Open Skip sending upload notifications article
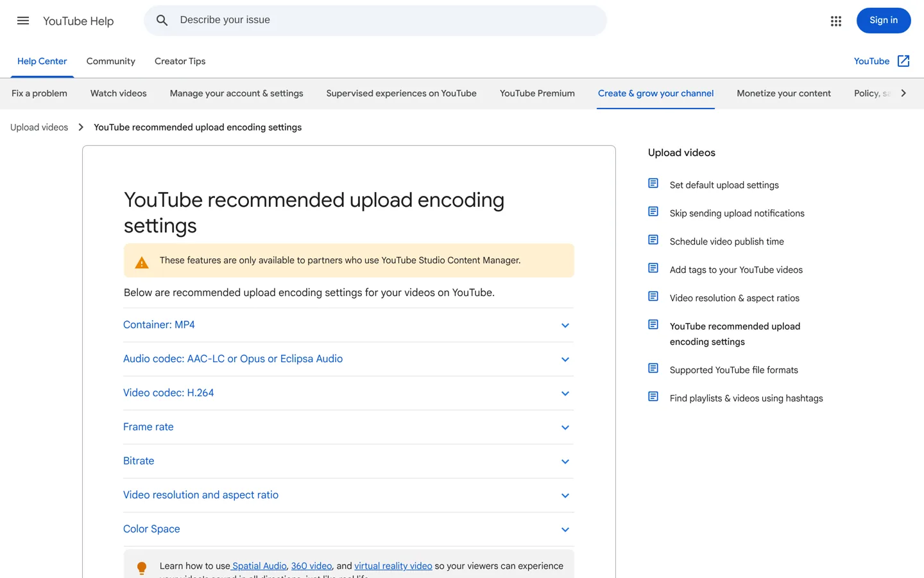924x578 pixels. point(737,213)
